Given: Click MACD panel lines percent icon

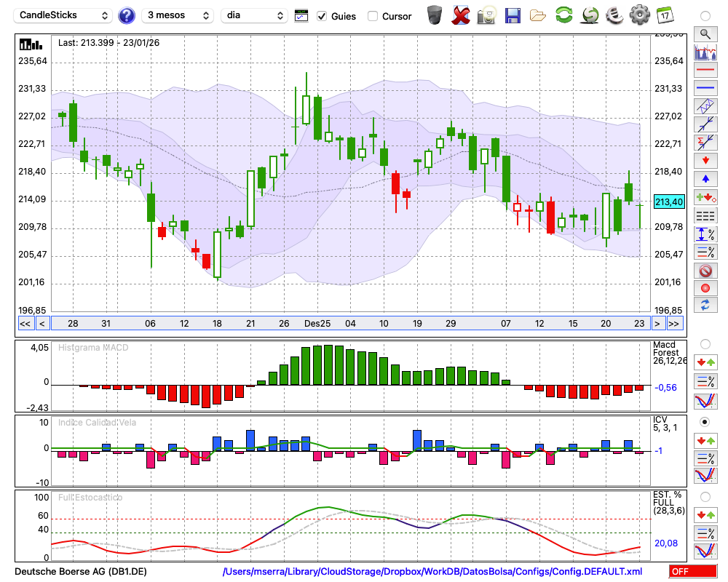Looking at the screenshot, I should coord(705,381).
